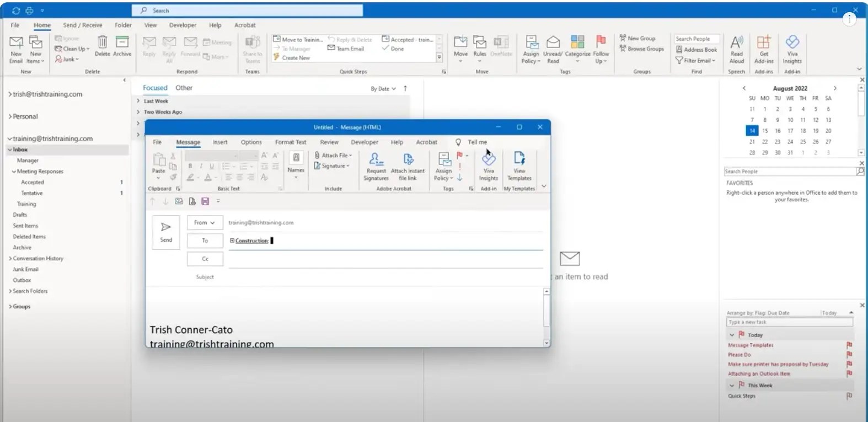Click the Send button in message window
Image resolution: width=868 pixels, height=422 pixels.
click(166, 232)
